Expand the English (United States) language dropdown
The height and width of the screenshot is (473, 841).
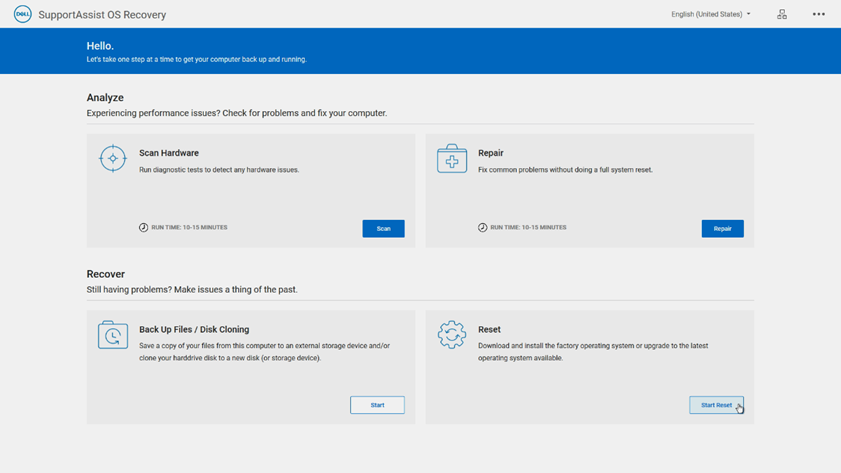click(x=710, y=14)
